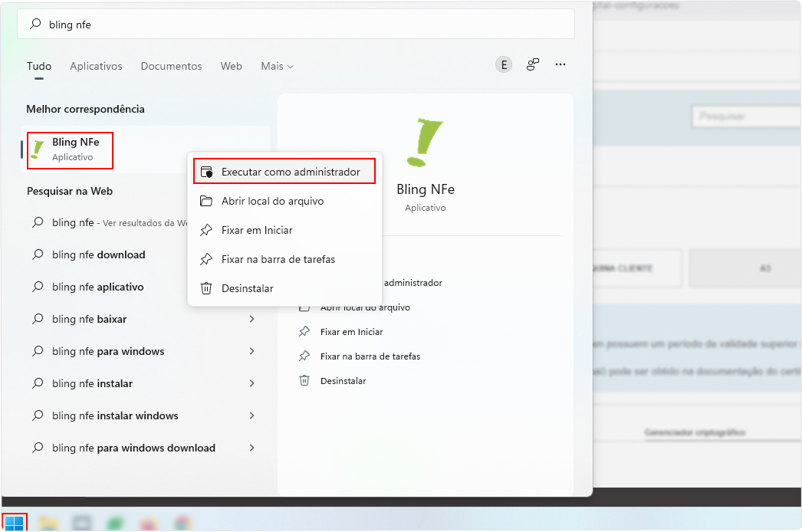802x532 pixels.
Task: Click Abrir local do arquivo in preview pane
Action: coord(365,307)
